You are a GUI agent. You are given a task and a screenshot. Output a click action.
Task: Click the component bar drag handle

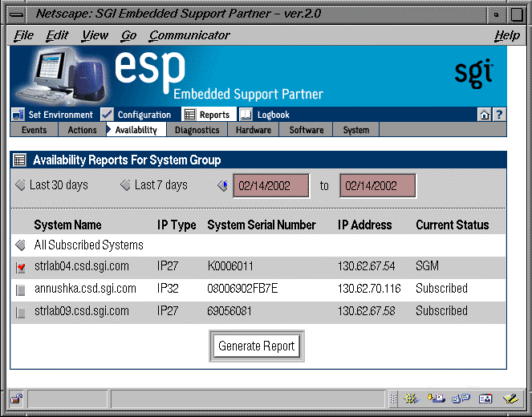coord(393,399)
